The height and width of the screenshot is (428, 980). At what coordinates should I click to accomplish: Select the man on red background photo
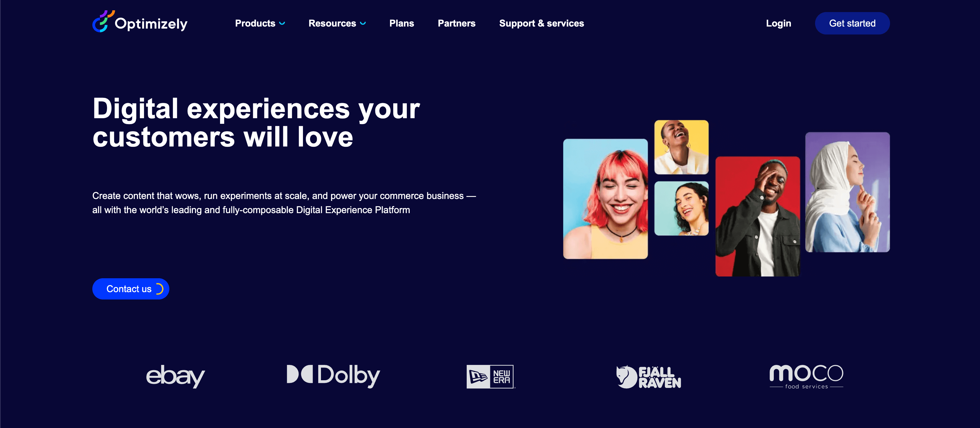coord(758,216)
